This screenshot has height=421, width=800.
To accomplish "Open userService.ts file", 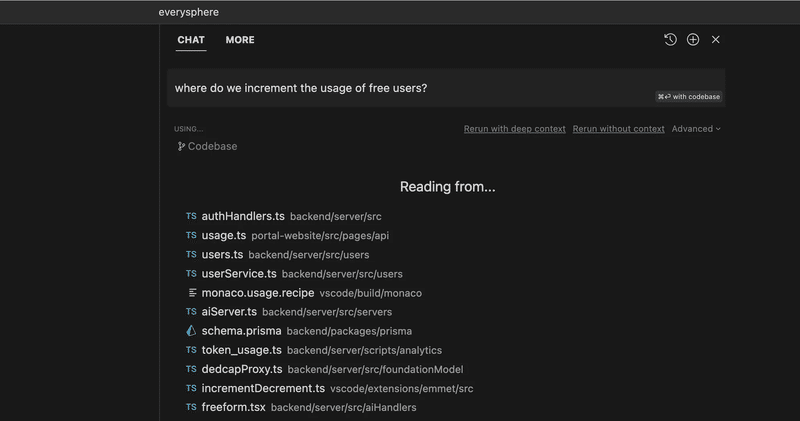I will [x=239, y=274].
